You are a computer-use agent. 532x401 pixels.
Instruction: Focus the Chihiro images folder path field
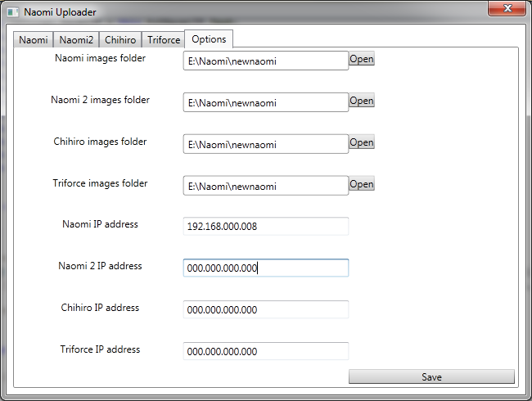pos(266,144)
